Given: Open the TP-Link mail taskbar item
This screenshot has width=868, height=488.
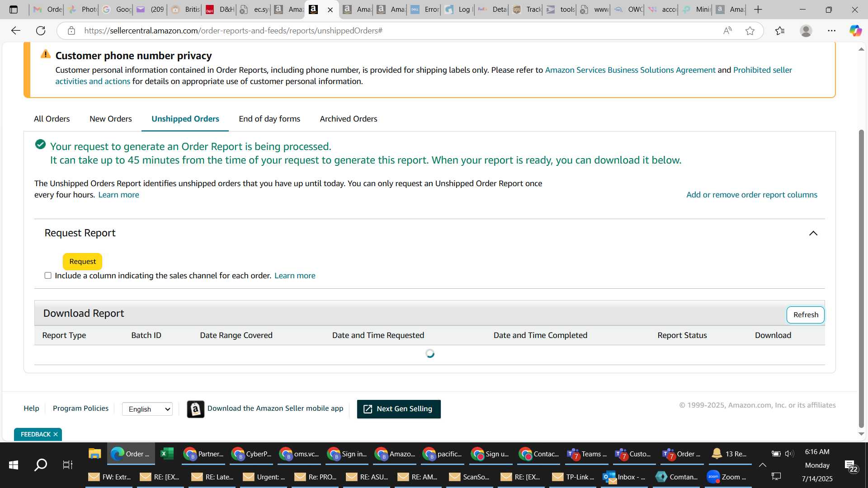Looking at the screenshot, I should coord(573,477).
